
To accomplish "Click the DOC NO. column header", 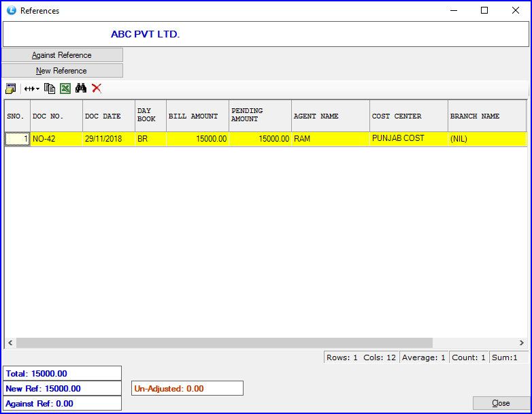I will (x=56, y=116).
